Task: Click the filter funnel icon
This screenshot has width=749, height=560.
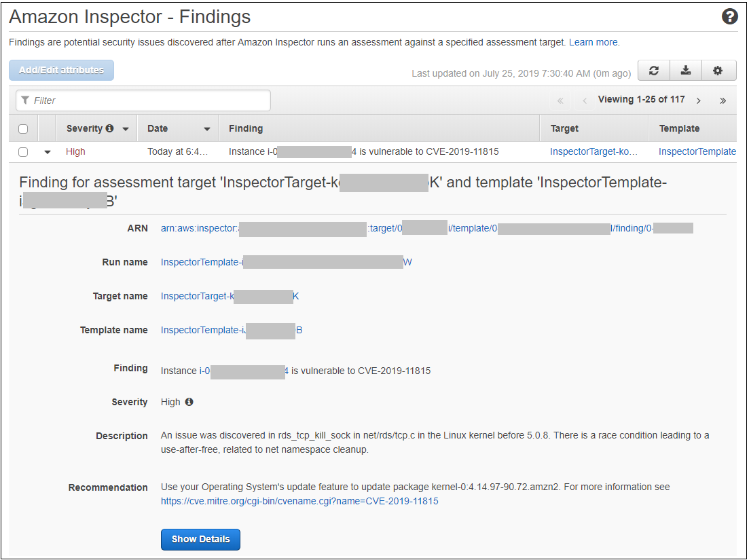Action: (x=25, y=100)
